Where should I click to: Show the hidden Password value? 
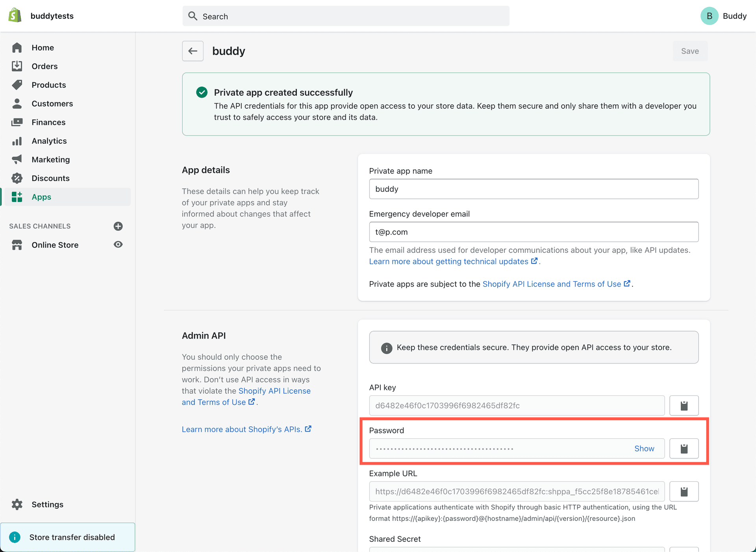click(x=644, y=448)
